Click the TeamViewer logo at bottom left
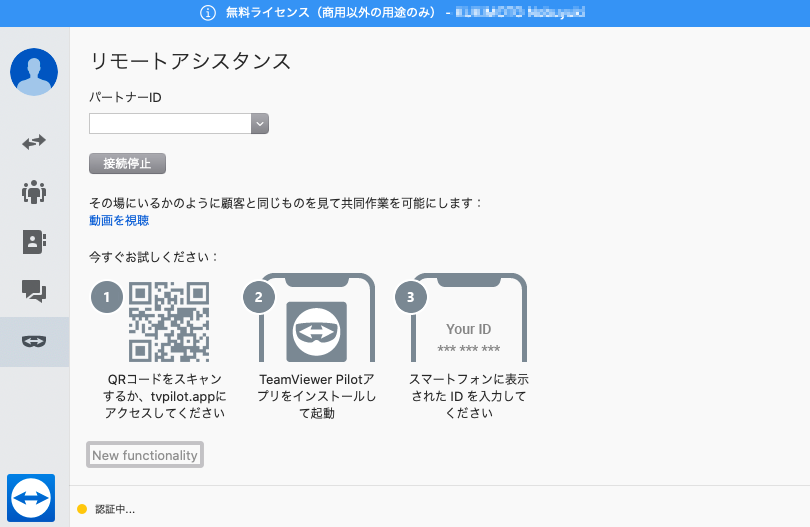This screenshot has width=810, height=527. point(31,498)
